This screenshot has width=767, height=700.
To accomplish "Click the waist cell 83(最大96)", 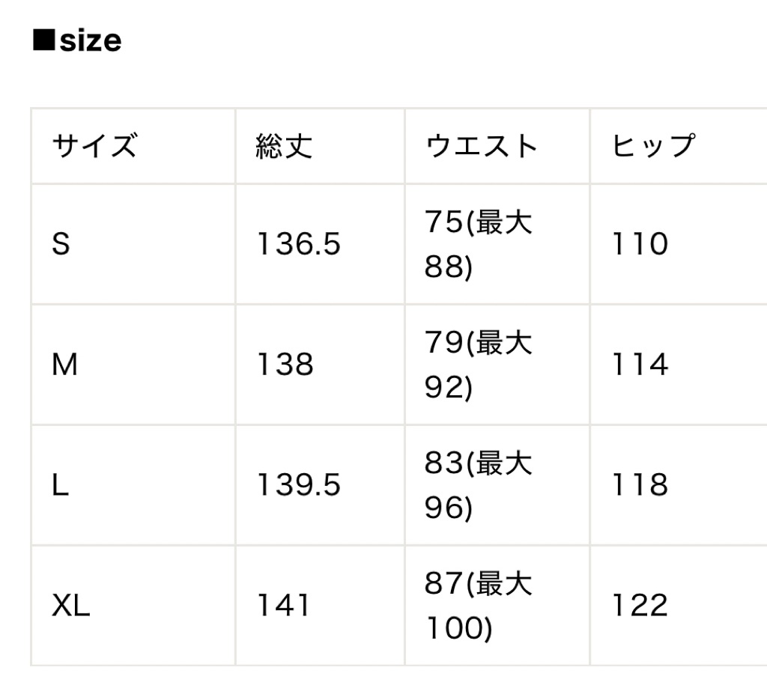I will point(479,485).
